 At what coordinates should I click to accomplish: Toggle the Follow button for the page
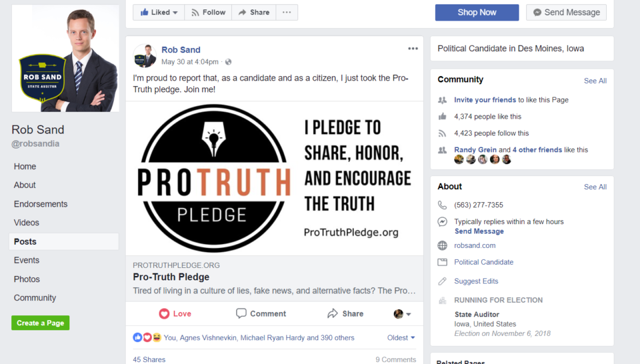click(208, 12)
